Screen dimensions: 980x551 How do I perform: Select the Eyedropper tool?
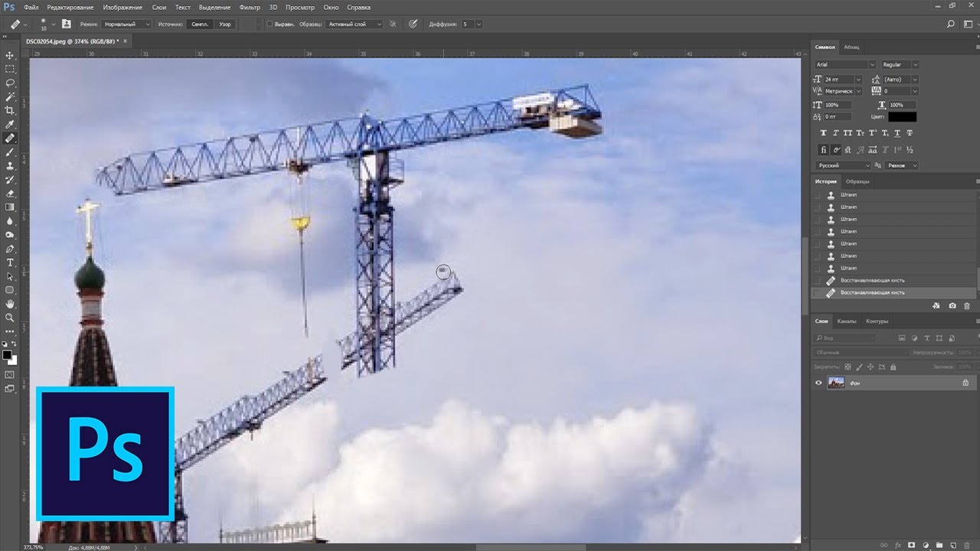click(10, 125)
